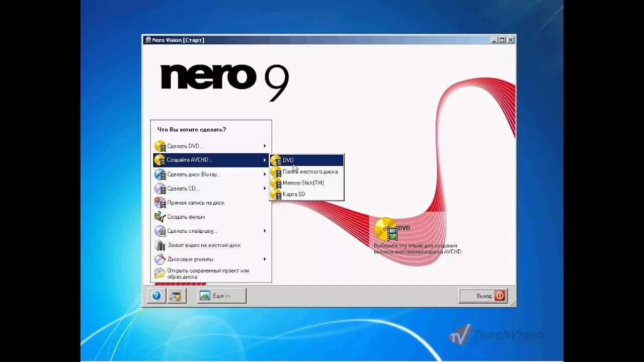The height and width of the screenshot is (362, 644).
Task: Expand the Дисковые утилиты submenu arrow
Action: coord(265,259)
